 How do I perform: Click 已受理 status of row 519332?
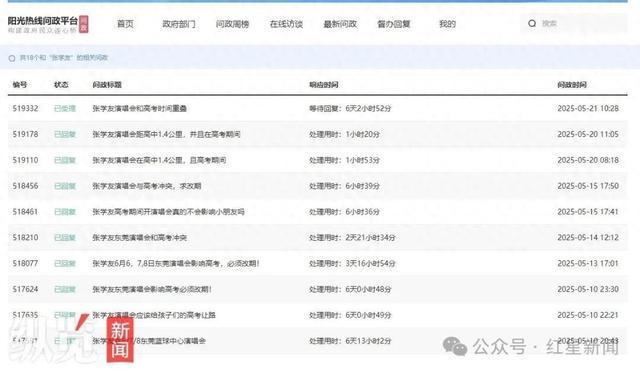tap(64, 109)
